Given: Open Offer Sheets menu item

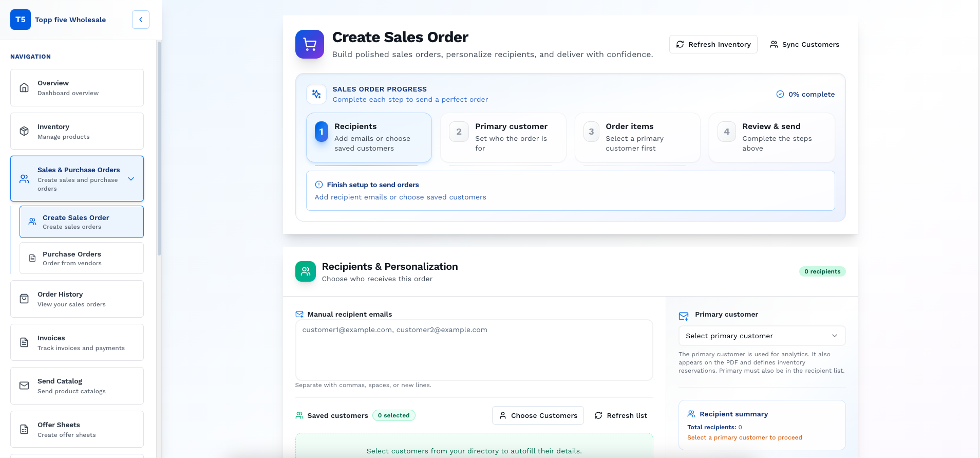Looking at the screenshot, I should (x=77, y=429).
